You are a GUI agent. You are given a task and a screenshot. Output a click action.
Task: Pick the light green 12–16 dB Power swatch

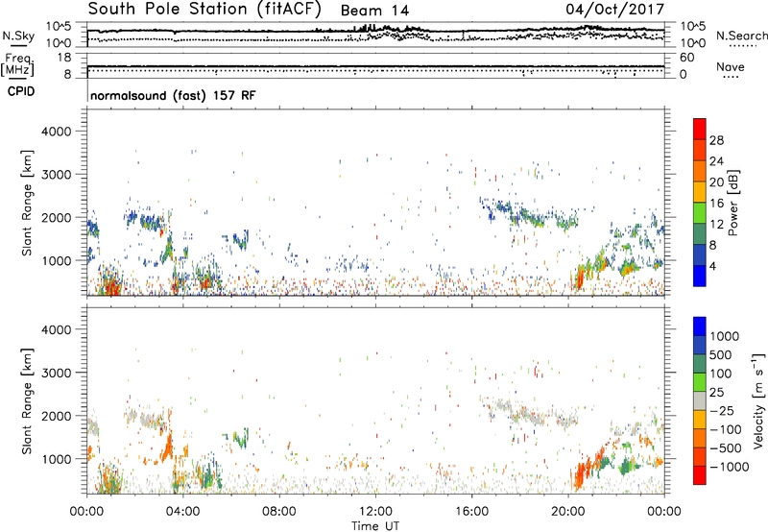pos(700,213)
